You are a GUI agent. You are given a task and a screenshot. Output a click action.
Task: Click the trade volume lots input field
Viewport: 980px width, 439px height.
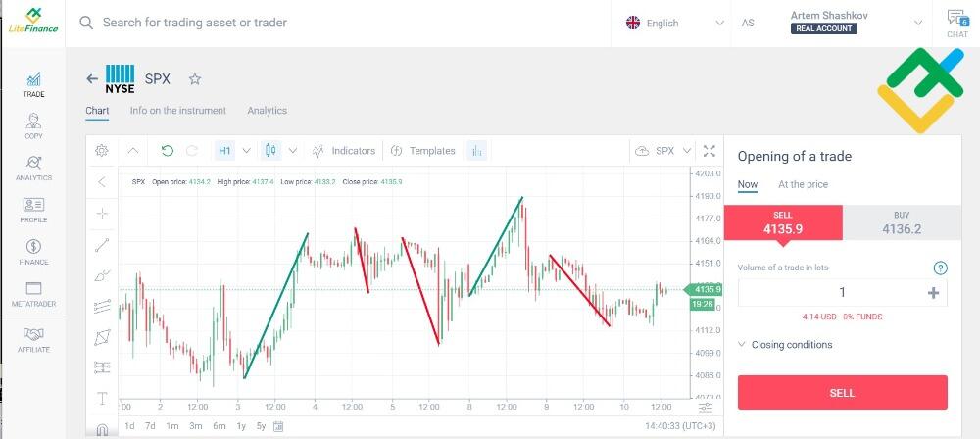842,293
